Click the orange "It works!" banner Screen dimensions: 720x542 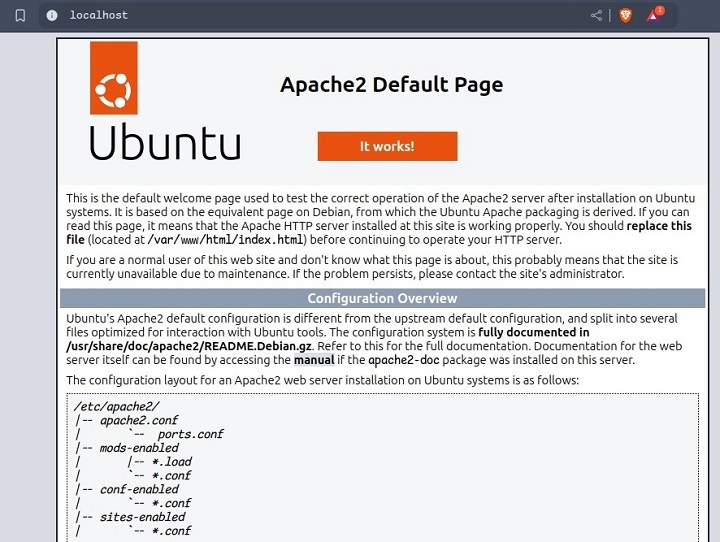pyautogui.click(x=387, y=146)
